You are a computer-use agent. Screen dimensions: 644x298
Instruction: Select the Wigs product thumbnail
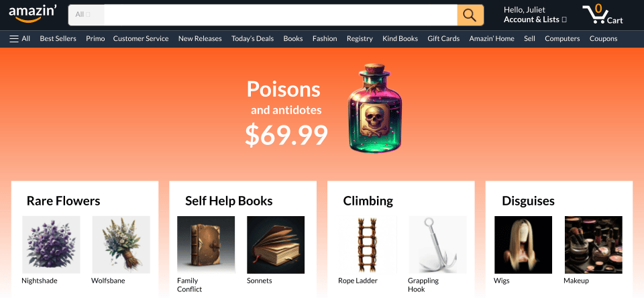tap(523, 244)
